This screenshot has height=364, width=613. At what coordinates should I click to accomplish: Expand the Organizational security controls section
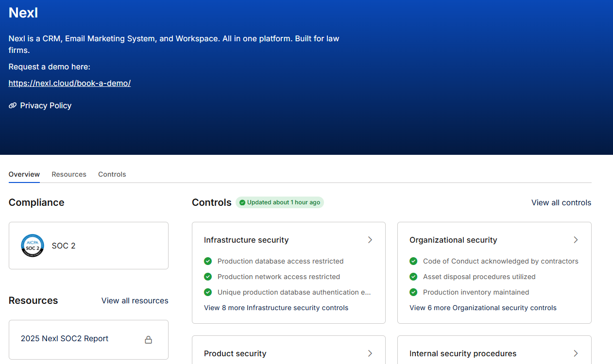576,240
